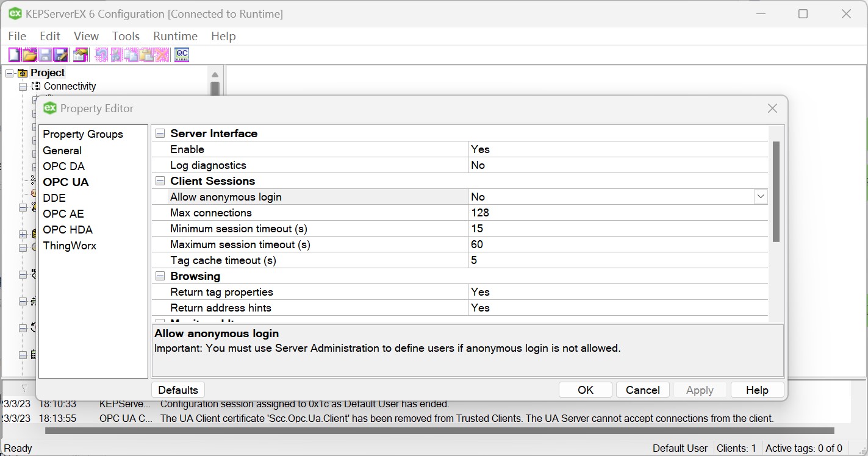
Task: Click the Defaults button
Action: click(x=178, y=390)
